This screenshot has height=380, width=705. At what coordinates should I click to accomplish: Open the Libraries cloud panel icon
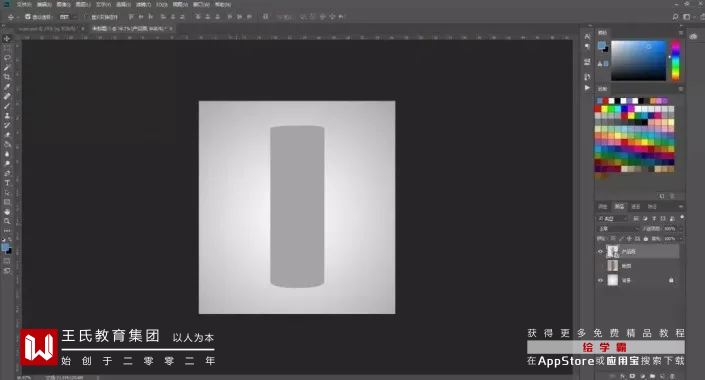[x=694, y=36]
